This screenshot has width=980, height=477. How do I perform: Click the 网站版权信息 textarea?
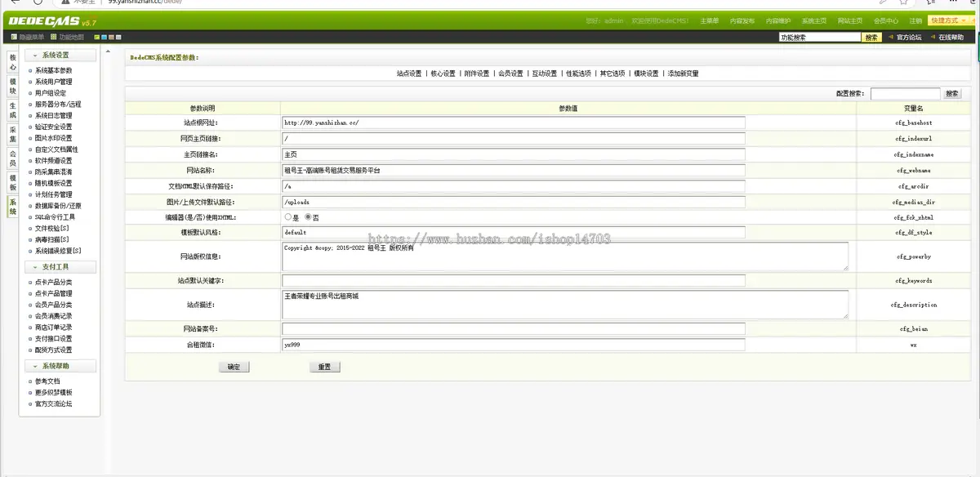(x=565, y=256)
